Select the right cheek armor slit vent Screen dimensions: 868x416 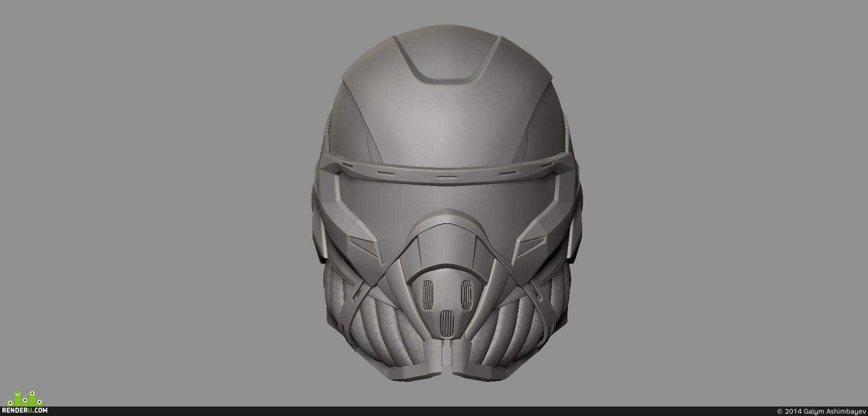point(530,245)
